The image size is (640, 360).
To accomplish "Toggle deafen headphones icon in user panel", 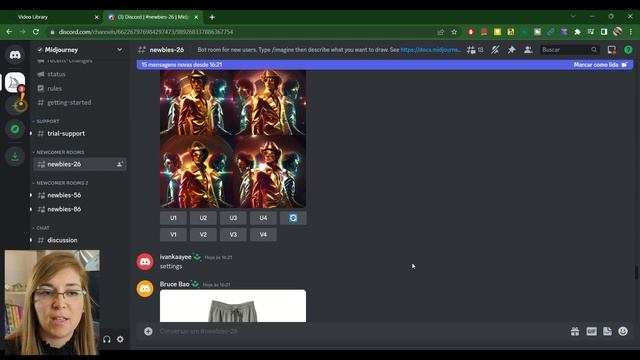I will click(107, 339).
